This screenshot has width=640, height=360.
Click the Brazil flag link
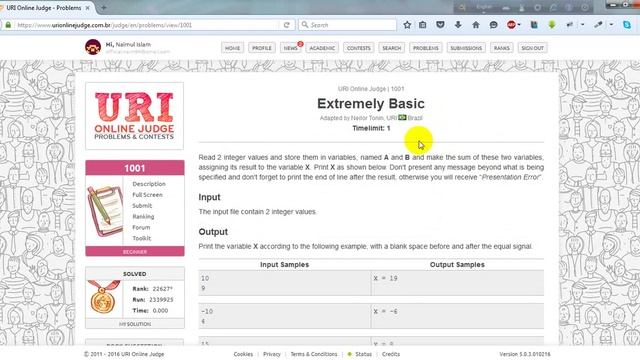(x=402, y=118)
